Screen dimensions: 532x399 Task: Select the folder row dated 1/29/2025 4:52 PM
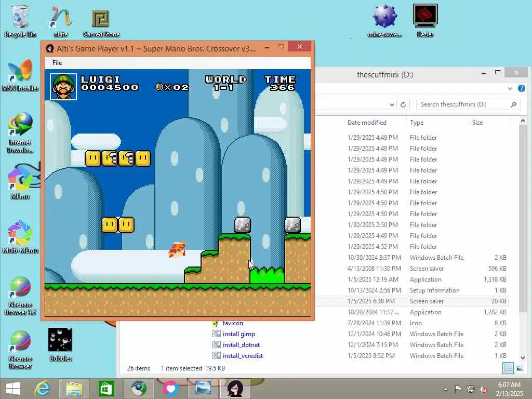point(411,247)
